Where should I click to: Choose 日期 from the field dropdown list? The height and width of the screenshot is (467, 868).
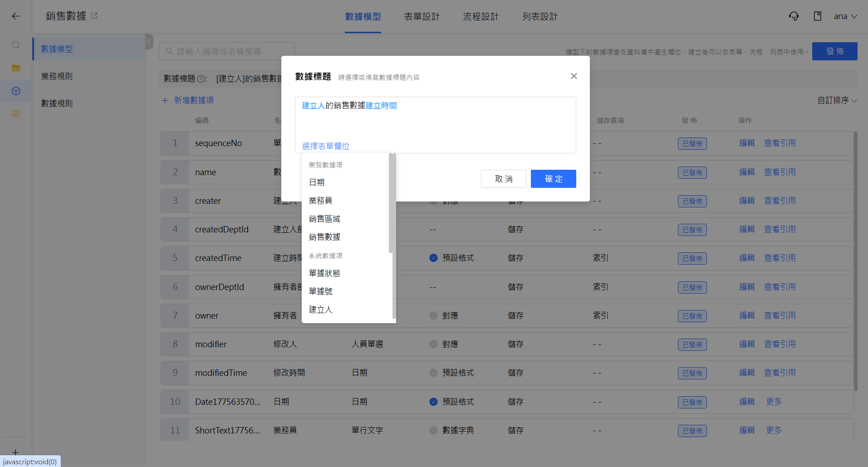(x=345, y=182)
